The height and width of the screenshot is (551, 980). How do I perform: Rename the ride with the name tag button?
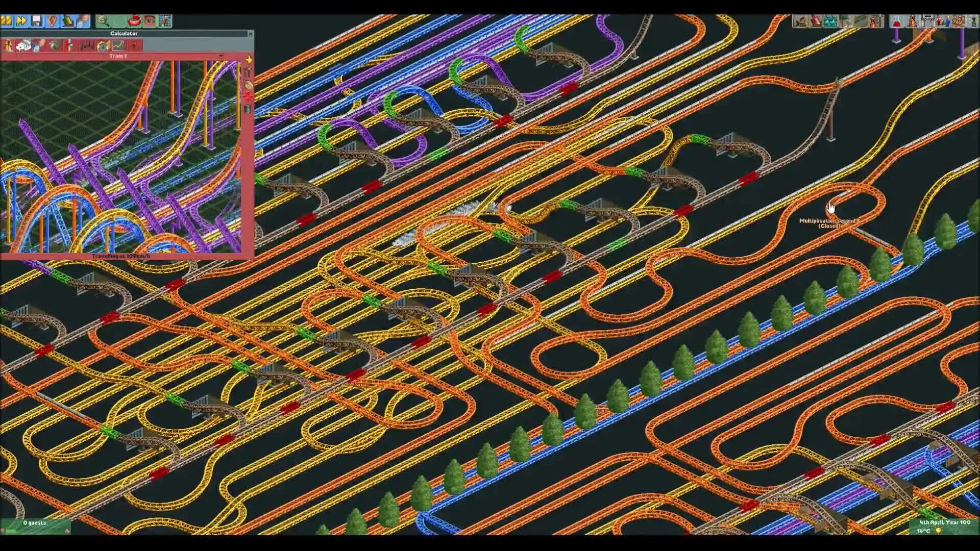coord(248,85)
